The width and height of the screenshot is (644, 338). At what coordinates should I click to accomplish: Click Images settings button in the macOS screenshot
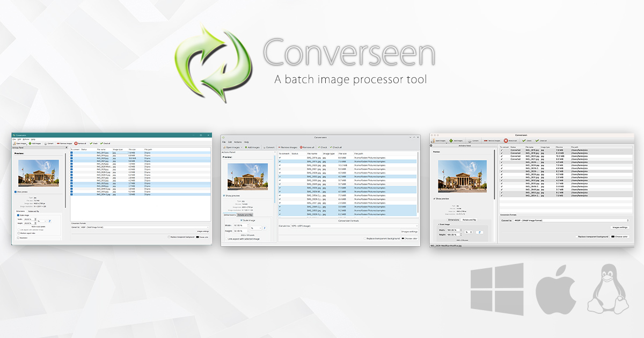619,227
